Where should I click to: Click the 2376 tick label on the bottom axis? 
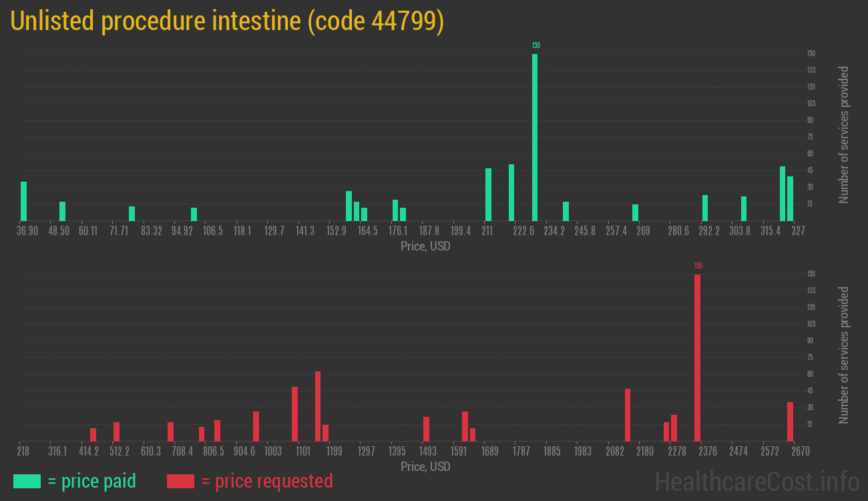point(708,451)
